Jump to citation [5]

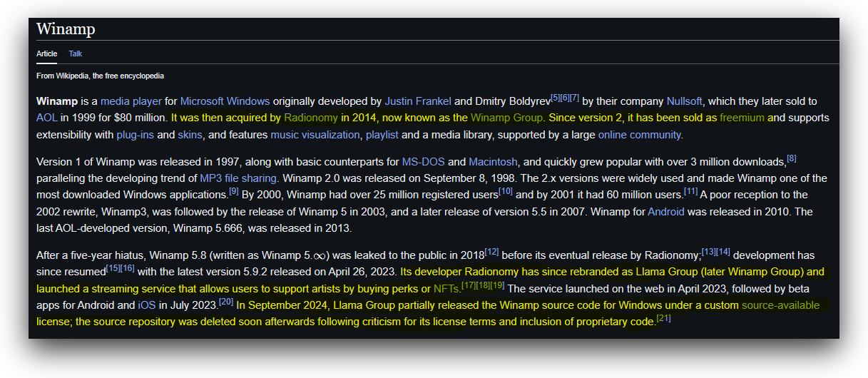[x=555, y=98]
